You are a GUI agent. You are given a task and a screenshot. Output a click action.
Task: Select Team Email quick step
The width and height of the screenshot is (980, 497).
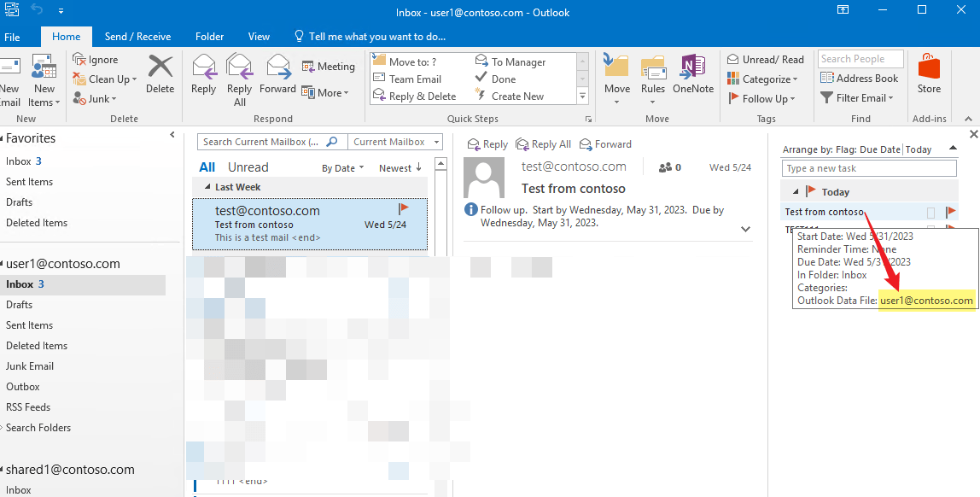tap(407, 79)
